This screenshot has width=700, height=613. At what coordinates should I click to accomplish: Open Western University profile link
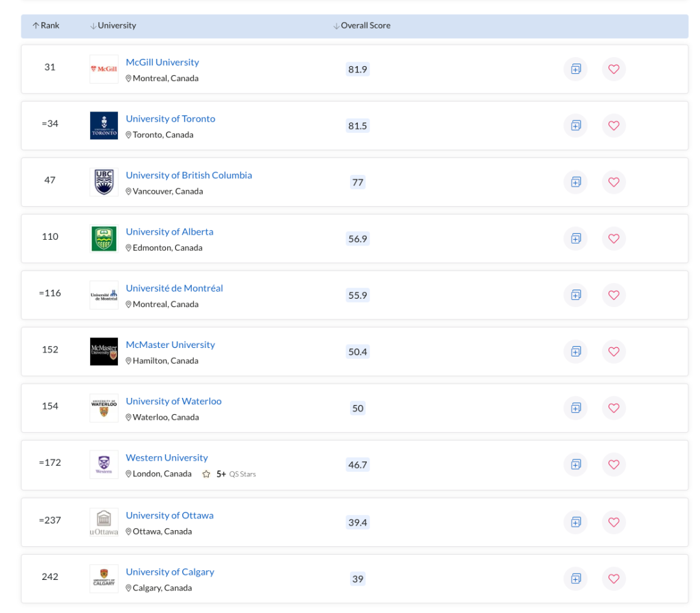(167, 457)
